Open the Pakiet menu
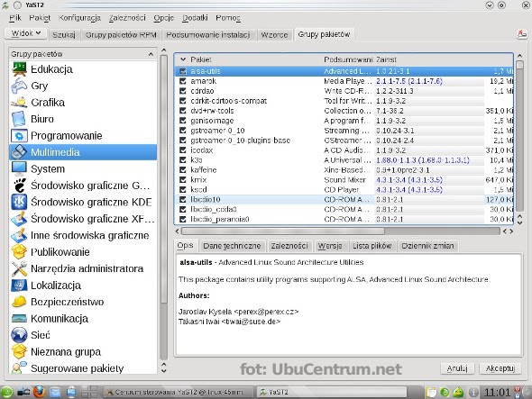 (40, 18)
